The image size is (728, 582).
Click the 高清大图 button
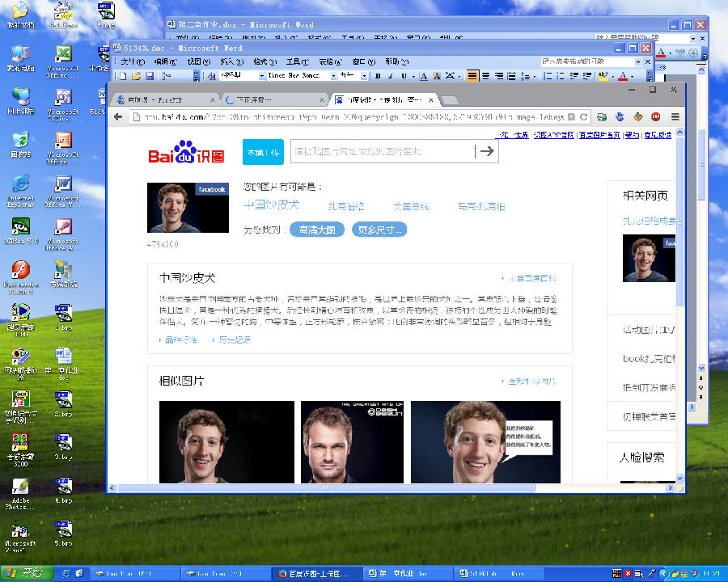tap(316, 230)
